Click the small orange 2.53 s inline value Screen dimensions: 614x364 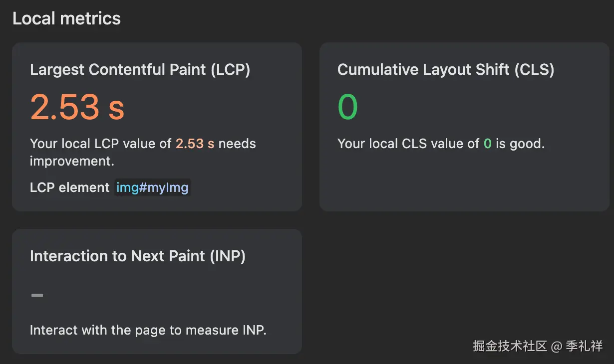coord(195,144)
